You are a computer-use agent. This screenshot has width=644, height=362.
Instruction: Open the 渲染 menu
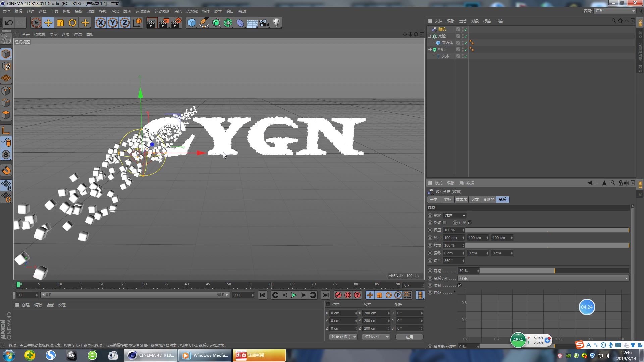pos(115,11)
